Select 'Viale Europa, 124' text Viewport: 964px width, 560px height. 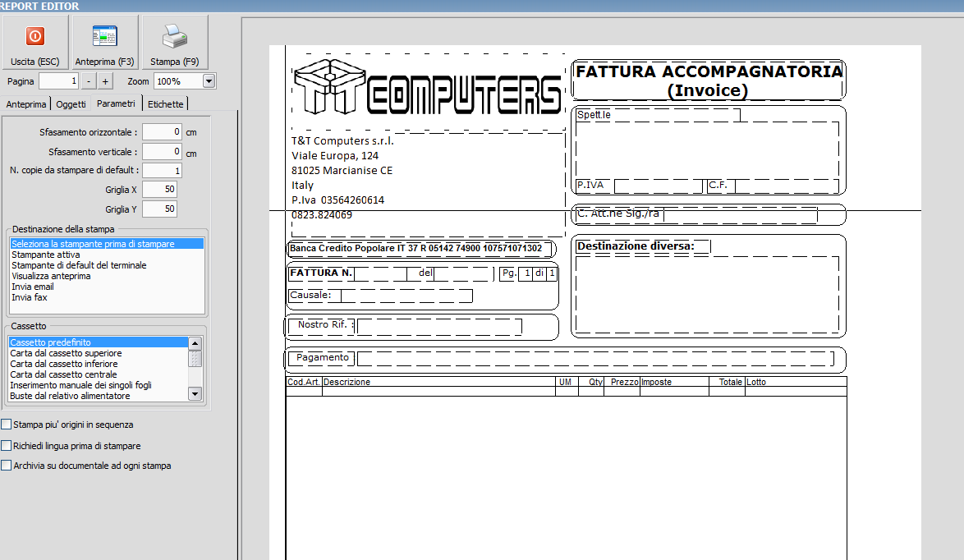tap(335, 155)
